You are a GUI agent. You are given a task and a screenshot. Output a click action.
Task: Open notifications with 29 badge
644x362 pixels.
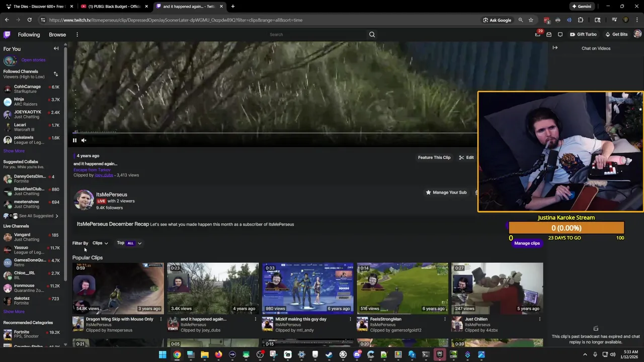537,34
